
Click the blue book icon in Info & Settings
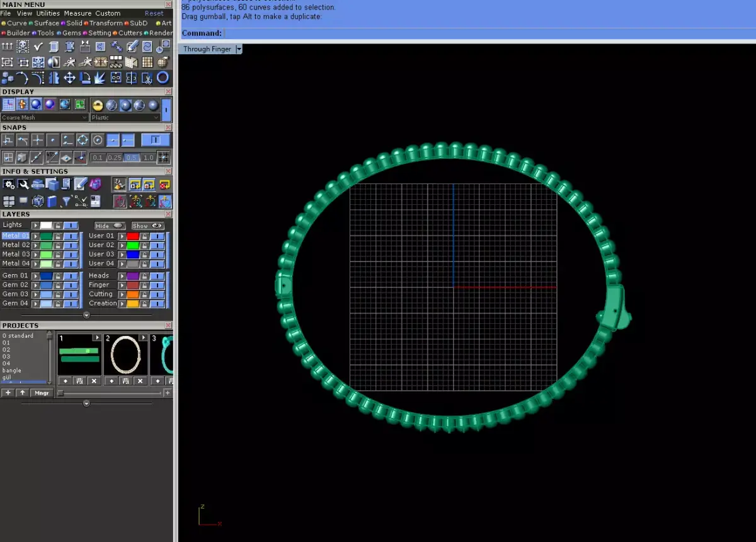click(x=52, y=200)
